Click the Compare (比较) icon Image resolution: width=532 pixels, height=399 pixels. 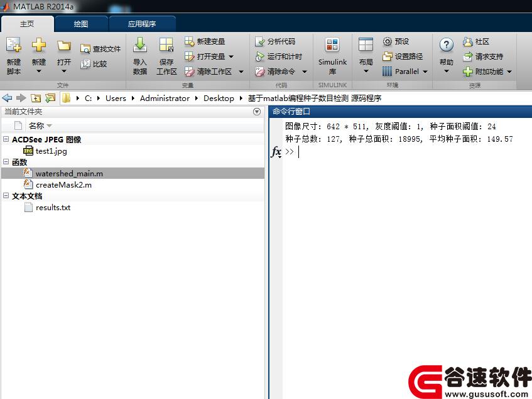click(x=85, y=64)
